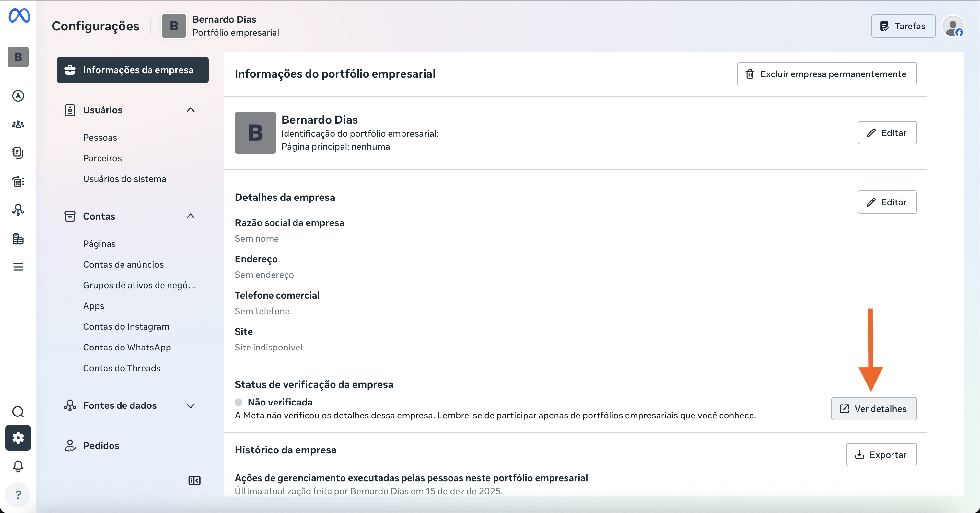Click the people audiences icon in left rail
The image size is (980, 513).
18,124
